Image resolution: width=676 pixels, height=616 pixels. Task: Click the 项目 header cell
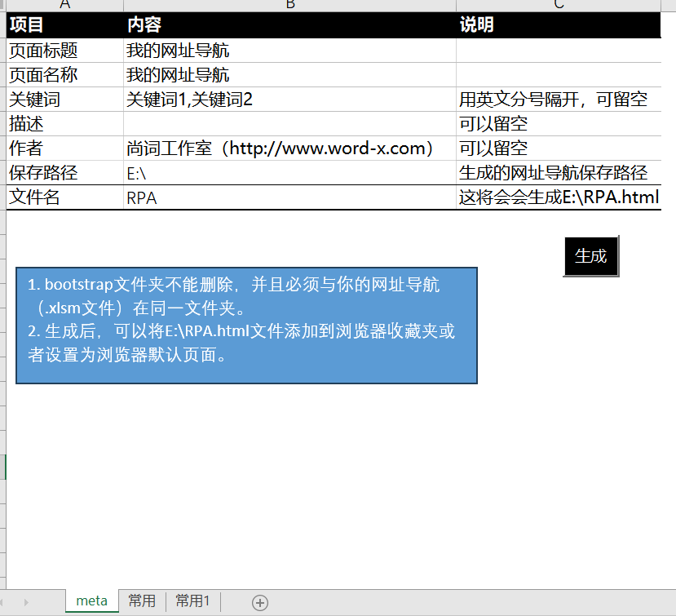[65, 25]
